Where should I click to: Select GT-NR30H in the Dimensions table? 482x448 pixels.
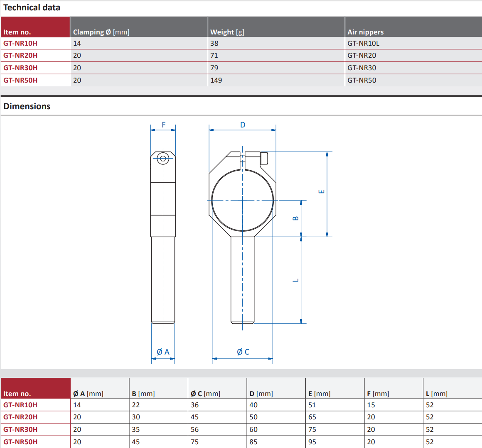coord(20,430)
